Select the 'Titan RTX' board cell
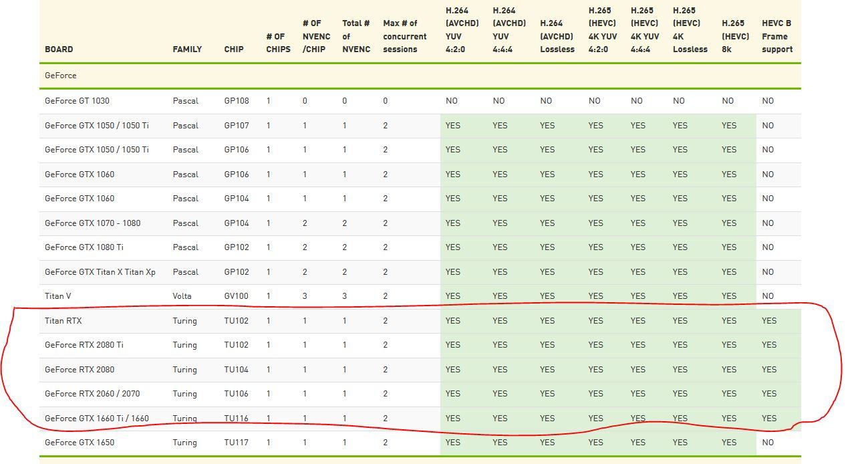Viewport: 868px width, 464px height. pos(63,321)
